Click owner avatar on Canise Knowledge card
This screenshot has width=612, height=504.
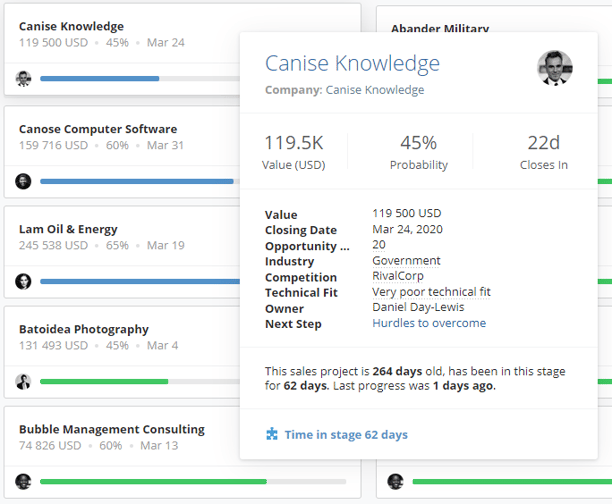tap(24, 79)
